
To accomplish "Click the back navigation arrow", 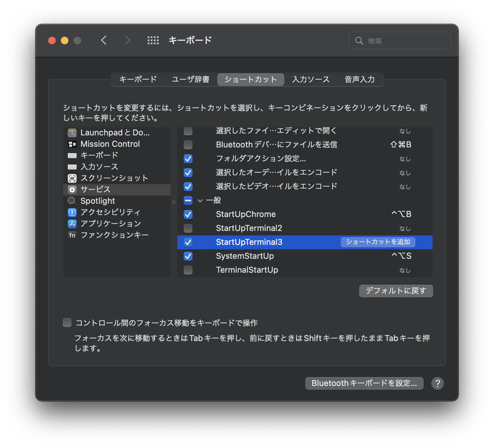I will click(x=104, y=40).
